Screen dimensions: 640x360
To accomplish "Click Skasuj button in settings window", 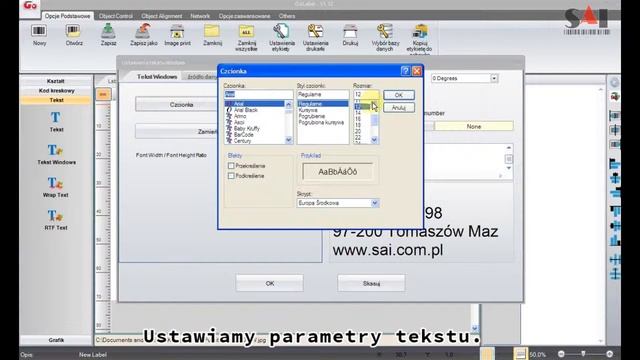I will click(371, 283).
